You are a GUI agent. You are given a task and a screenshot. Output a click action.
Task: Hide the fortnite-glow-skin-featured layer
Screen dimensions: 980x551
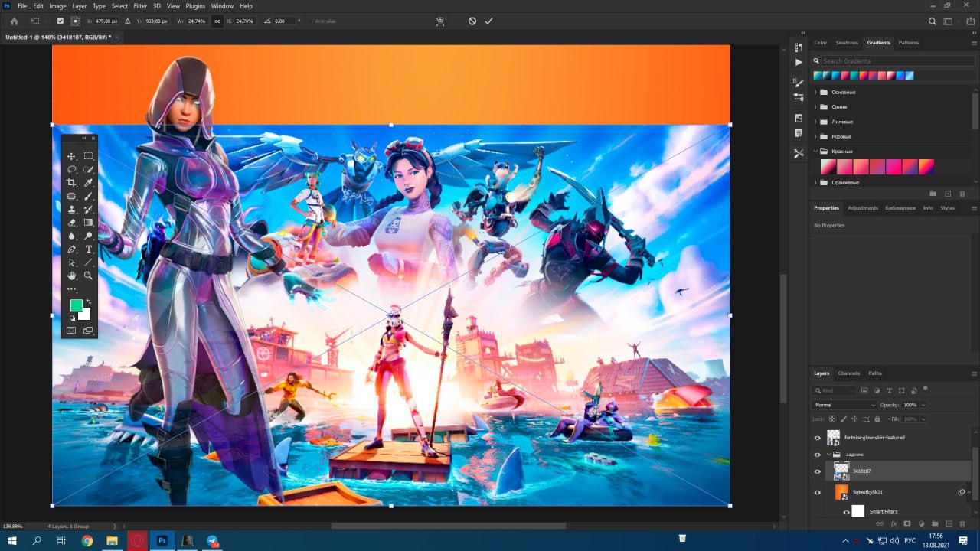click(x=817, y=438)
